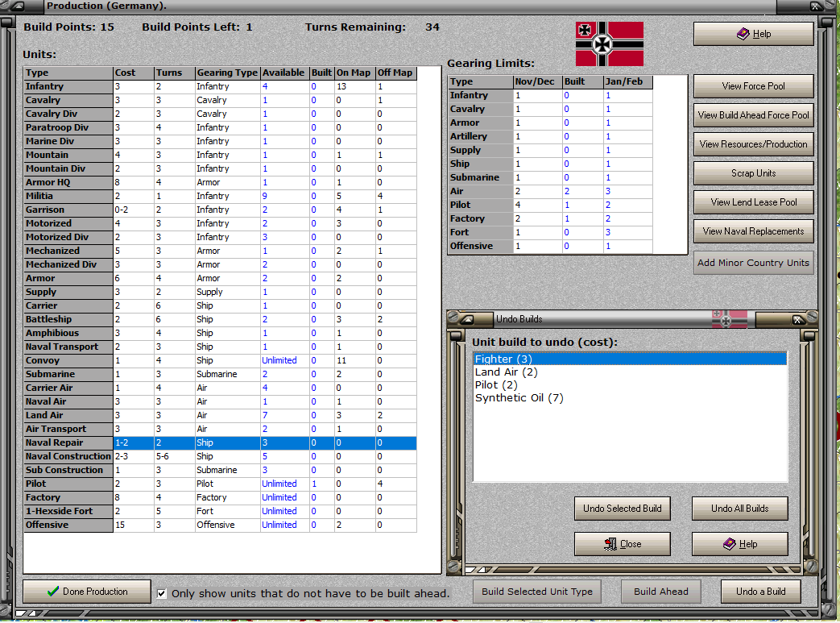Select the Naval Construction unit row
This screenshot has width=840, height=623.
220,457
